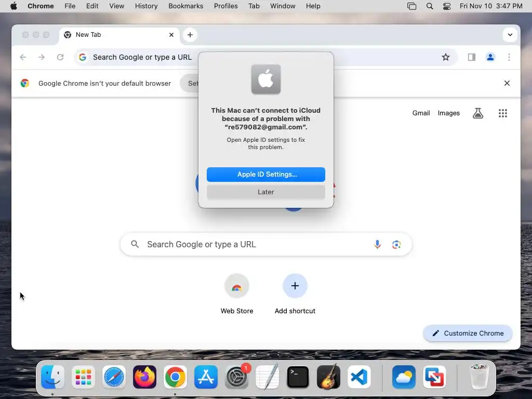Open the File menu
The height and width of the screenshot is (399, 532).
[x=70, y=6]
